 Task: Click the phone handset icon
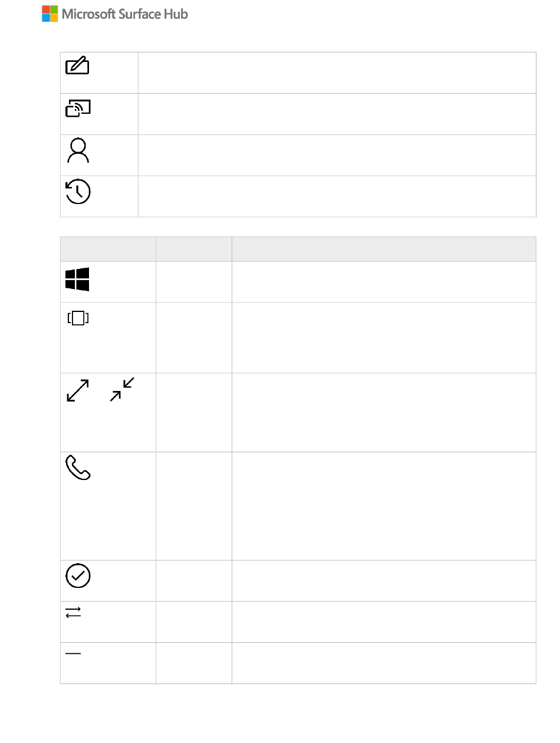tap(78, 468)
